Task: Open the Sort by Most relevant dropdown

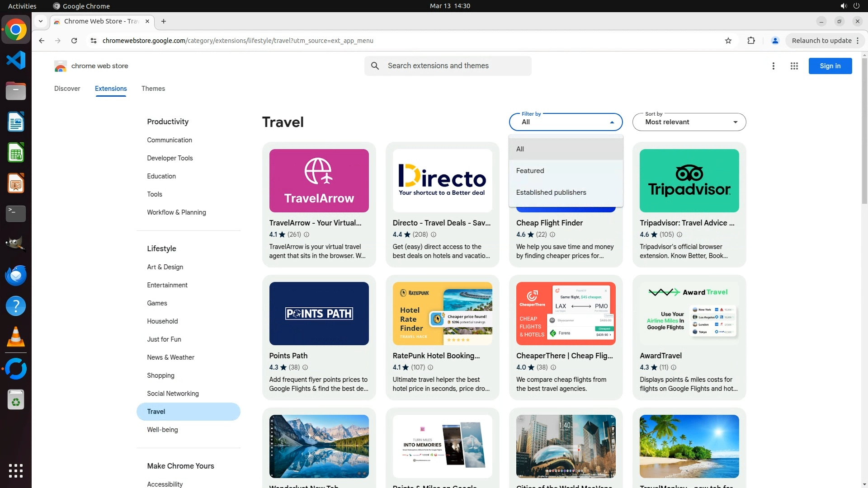Action: (x=689, y=122)
